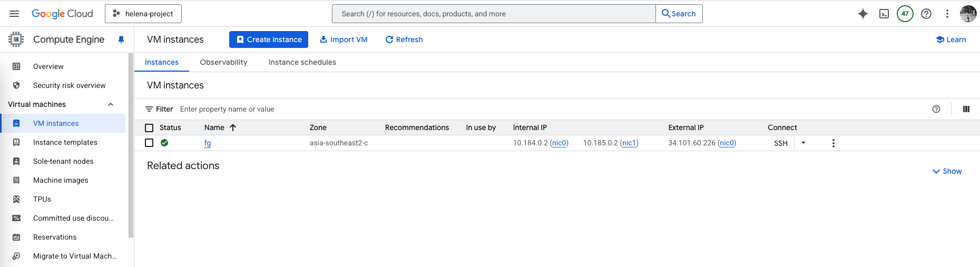Click the Create instance button

click(x=269, y=39)
